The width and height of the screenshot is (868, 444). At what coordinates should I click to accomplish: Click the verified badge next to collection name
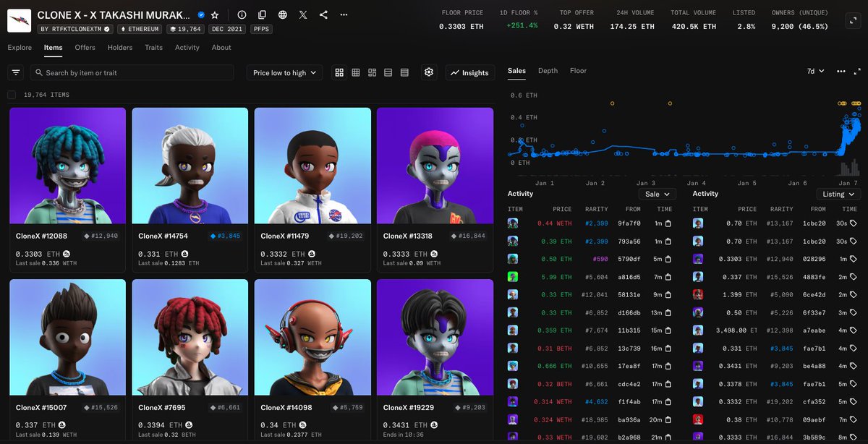201,14
